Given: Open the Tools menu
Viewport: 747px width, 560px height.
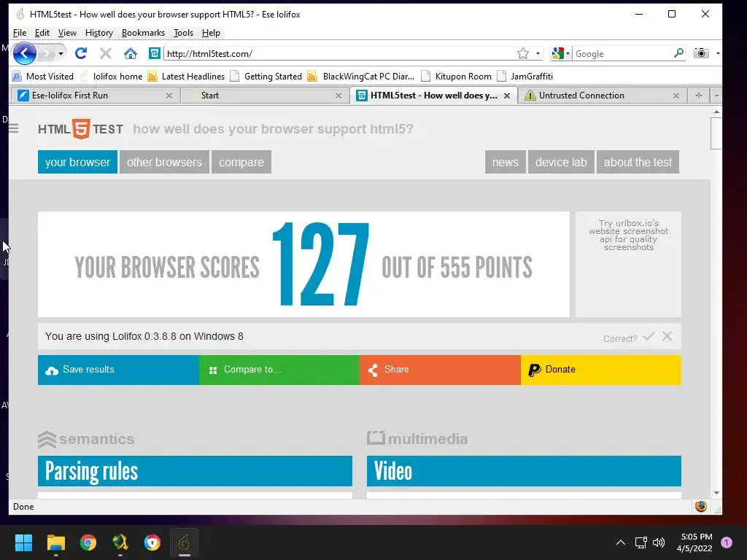Looking at the screenshot, I should pos(183,33).
